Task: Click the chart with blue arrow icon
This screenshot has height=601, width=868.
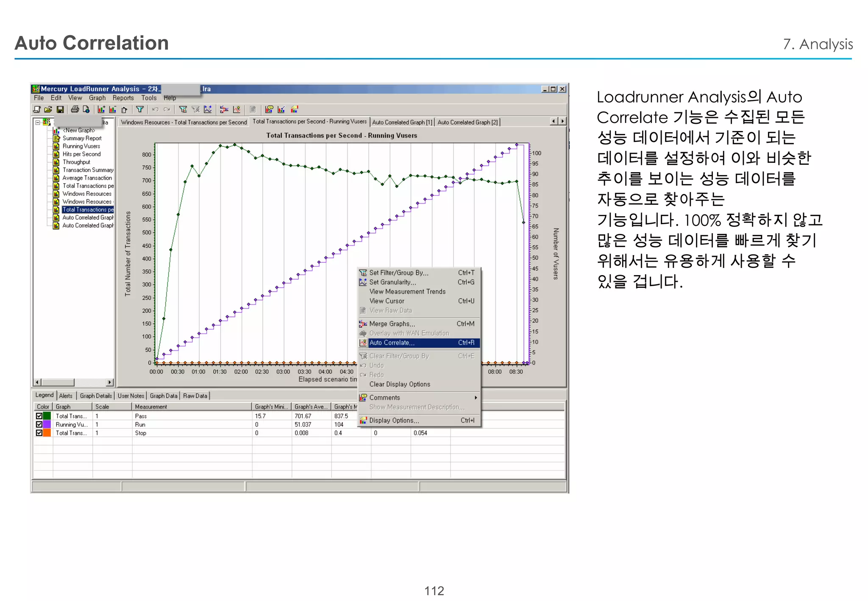Action: (281, 109)
